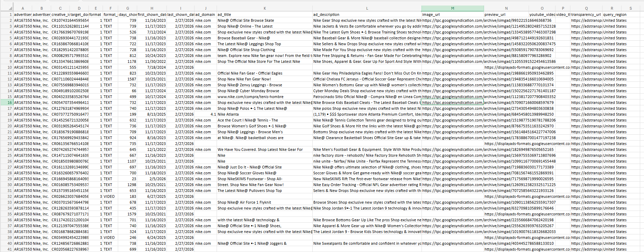Select row 32 header
Viewport: 644px width, 252px height.
(x=7, y=196)
